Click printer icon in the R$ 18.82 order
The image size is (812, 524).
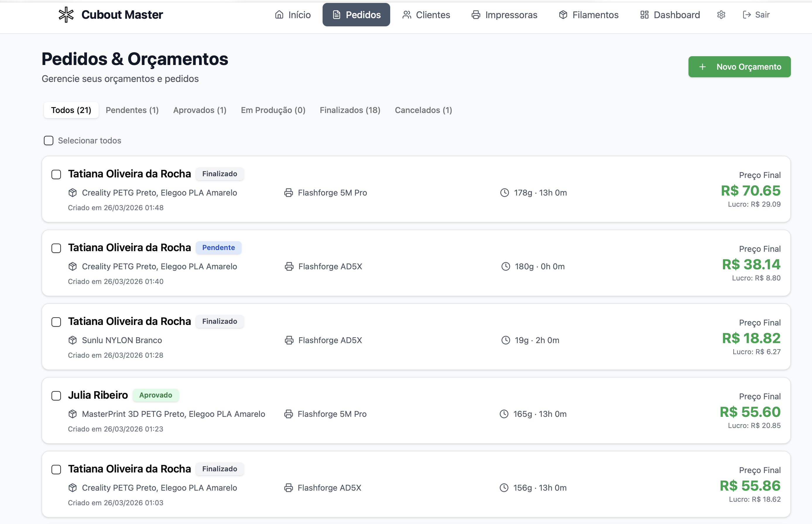tap(289, 340)
